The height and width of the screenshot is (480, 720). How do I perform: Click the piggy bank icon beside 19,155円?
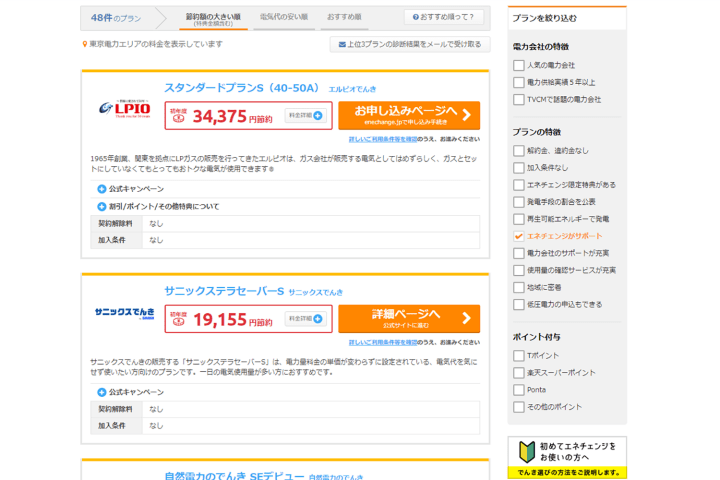[179, 319]
